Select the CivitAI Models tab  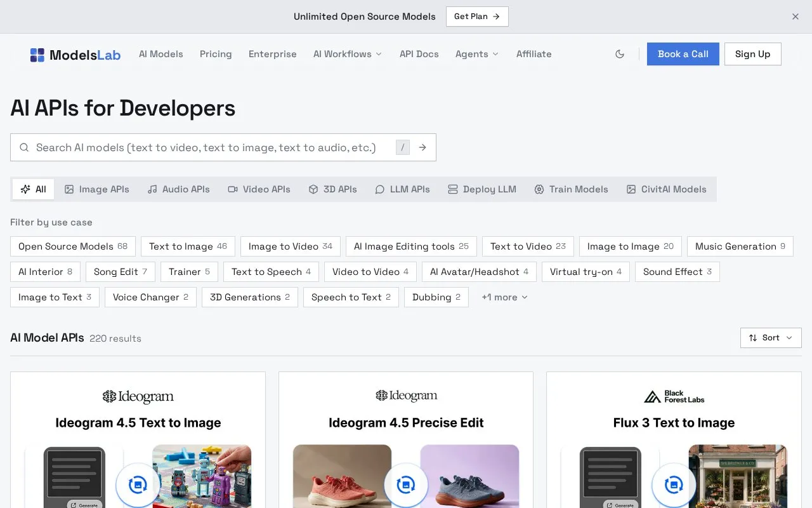[666, 189]
